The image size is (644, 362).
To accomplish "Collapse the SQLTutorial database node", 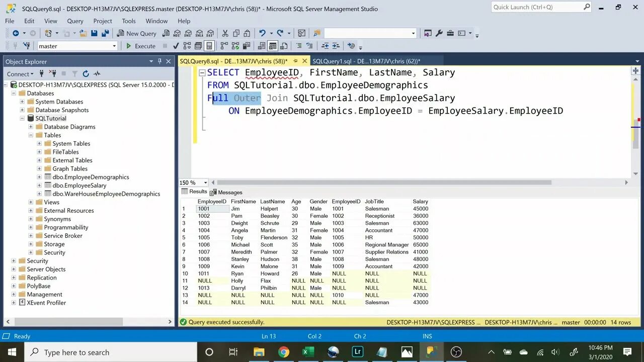I will [x=22, y=118].
